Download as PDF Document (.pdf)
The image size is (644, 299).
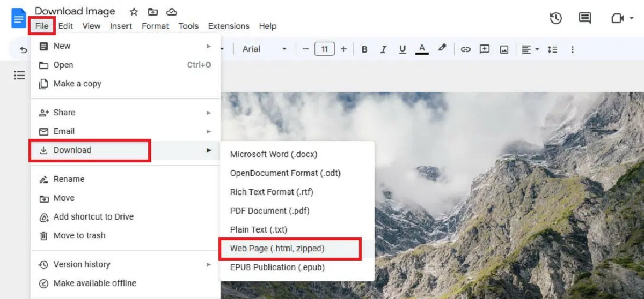click(x=297, y=211)
